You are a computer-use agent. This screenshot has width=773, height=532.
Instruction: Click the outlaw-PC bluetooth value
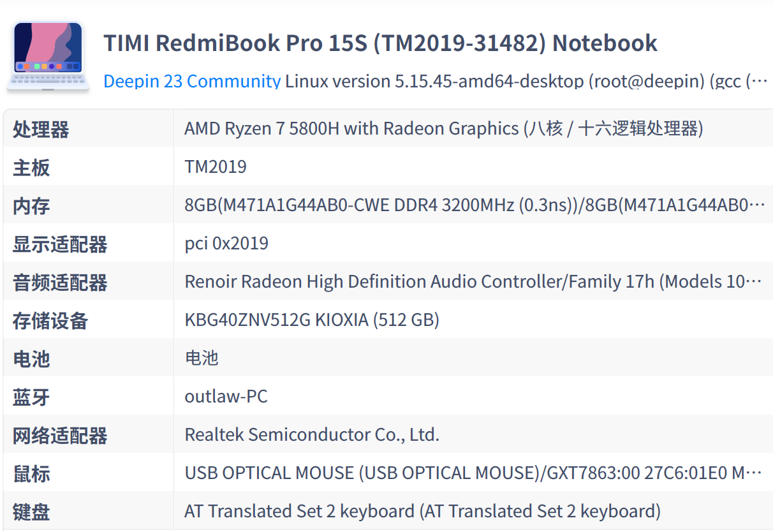pyautogui.click(x=226, y=397)
